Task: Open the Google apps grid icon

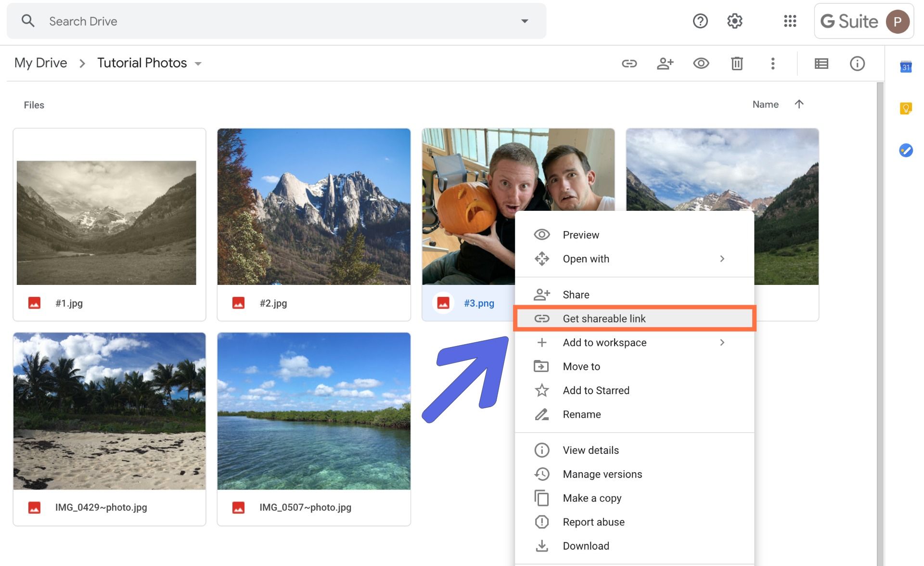Action: [x=790, y=21]
